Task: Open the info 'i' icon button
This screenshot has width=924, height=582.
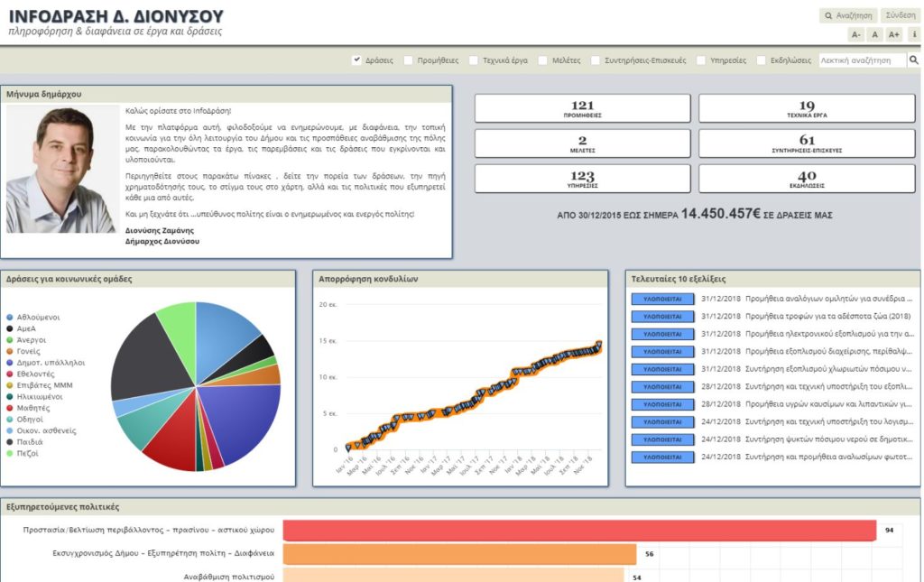Action: [914, 34]
